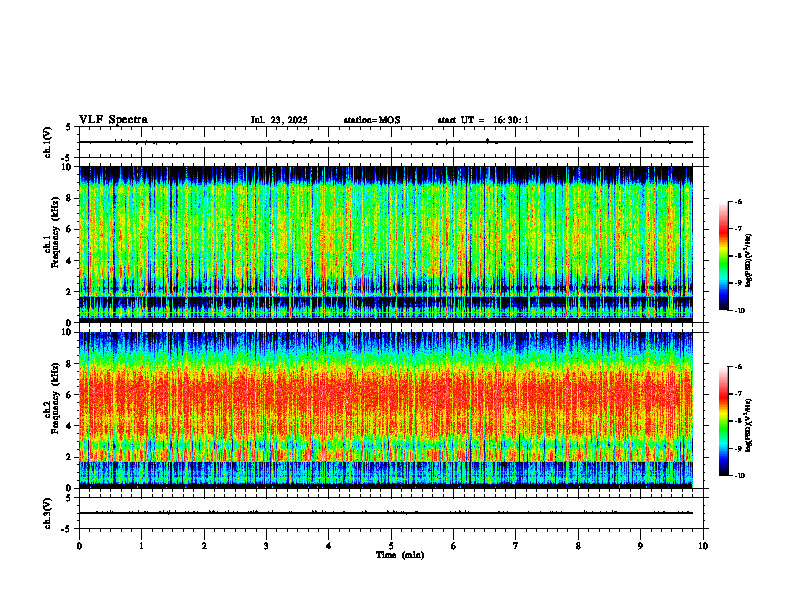The height and width of the screenshot is (612, 792).
Task: Click the ch.2 color bar label "log(PSD)(V²/Hz)"
Action: pos(749,425)
